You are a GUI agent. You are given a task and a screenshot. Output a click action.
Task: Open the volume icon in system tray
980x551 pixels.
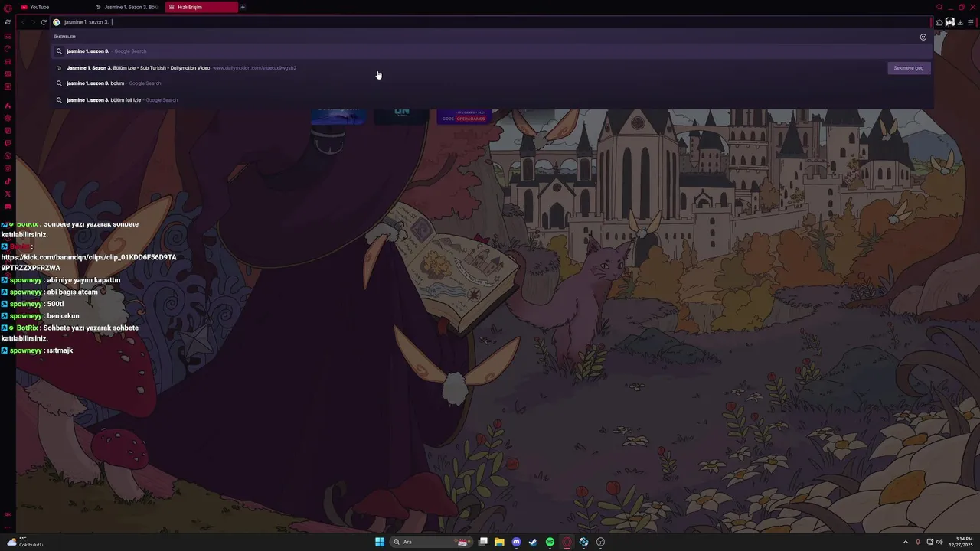tap(939, 542)
